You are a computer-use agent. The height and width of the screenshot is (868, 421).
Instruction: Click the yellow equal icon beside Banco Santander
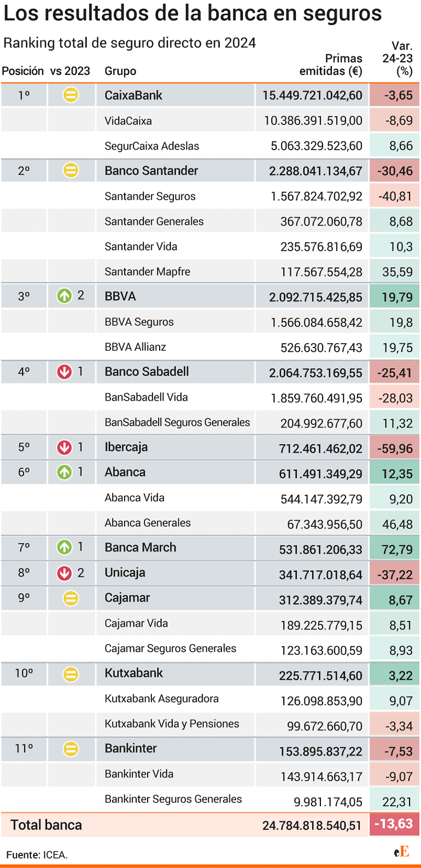click(71, 170)
